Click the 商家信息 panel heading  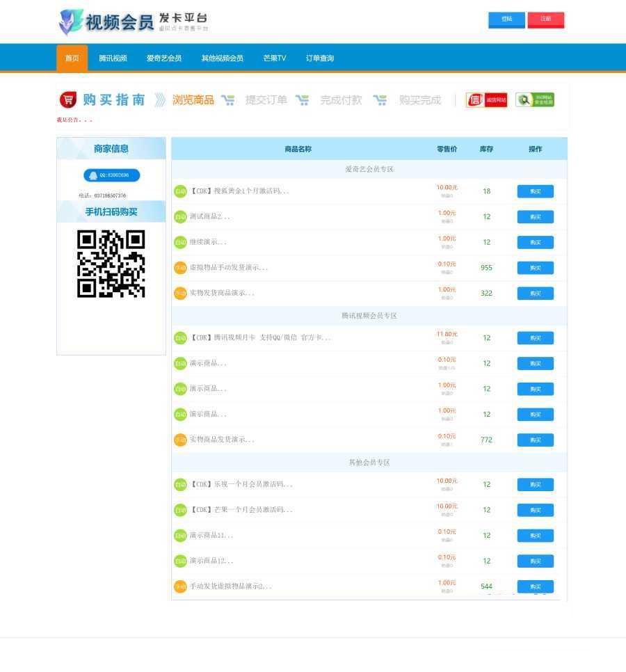[111, 149]
